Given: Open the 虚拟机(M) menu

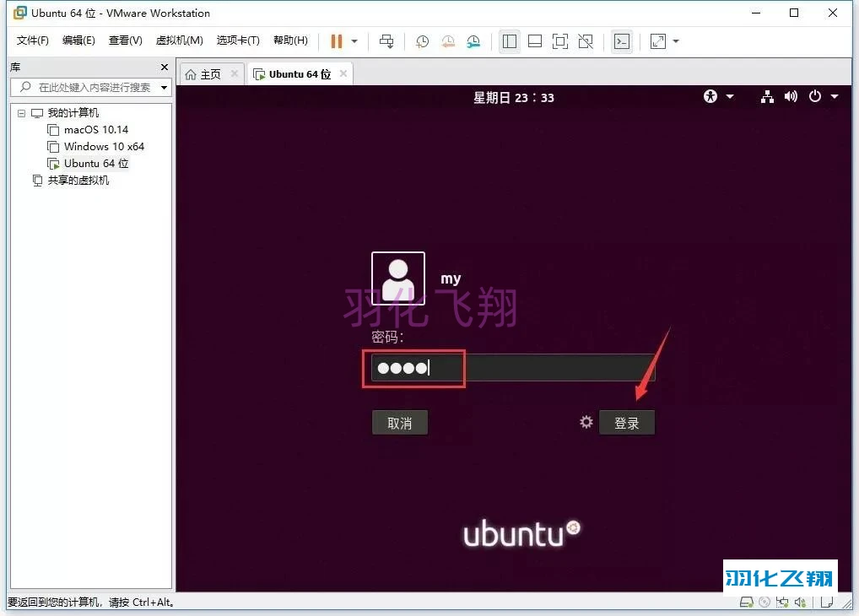Looking at the screenshot, I should point(179,41).
